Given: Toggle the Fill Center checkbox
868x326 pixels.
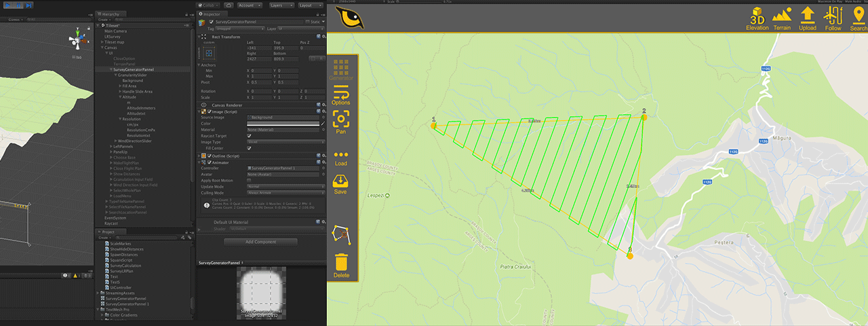Looking at the screenshot, I should pos(250,148).
